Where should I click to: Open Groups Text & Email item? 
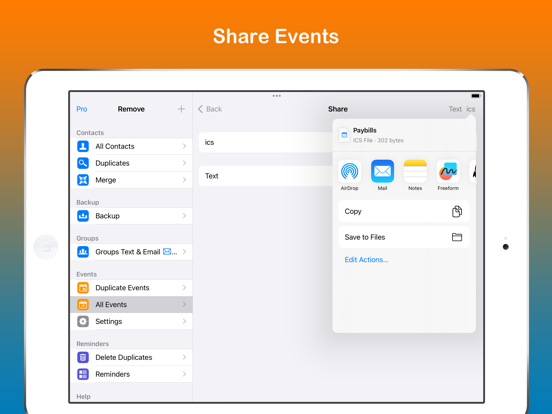click(x=132, y=252)
